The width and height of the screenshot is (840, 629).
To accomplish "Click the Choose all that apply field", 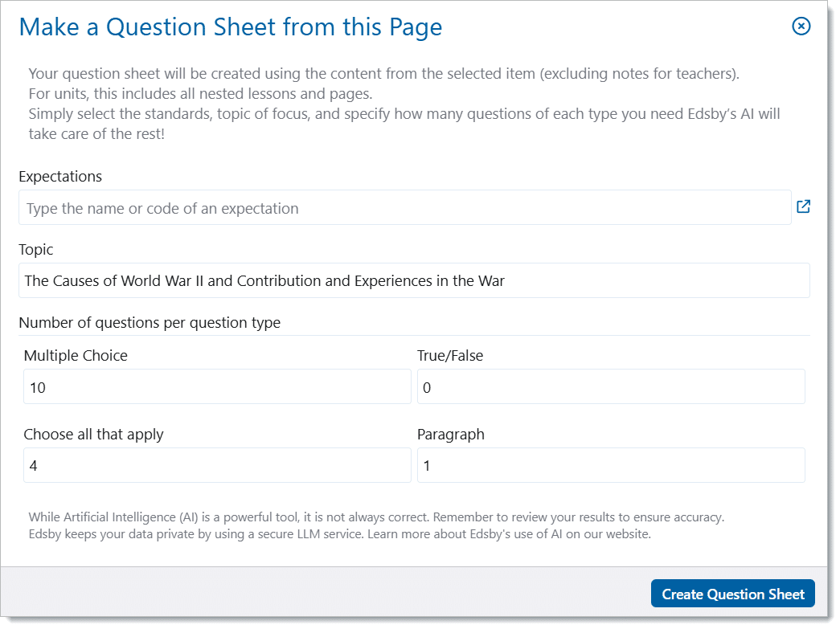I will (217, 466).
